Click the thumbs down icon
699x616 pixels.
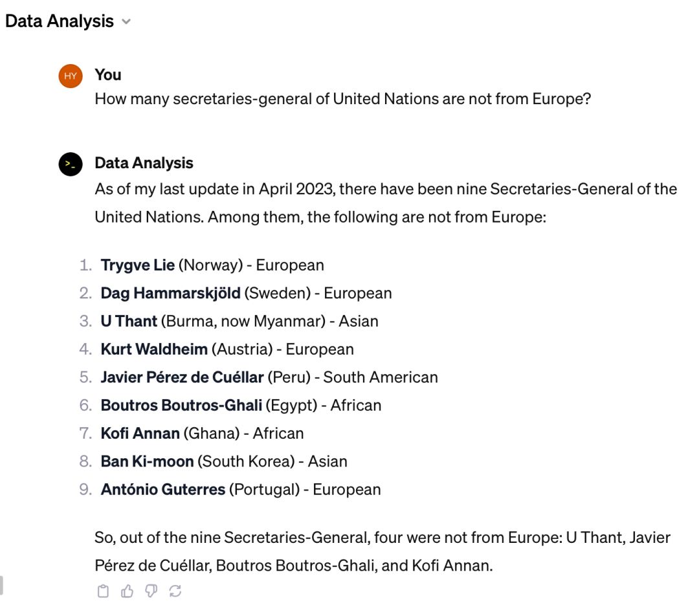[x=151, y=591]
